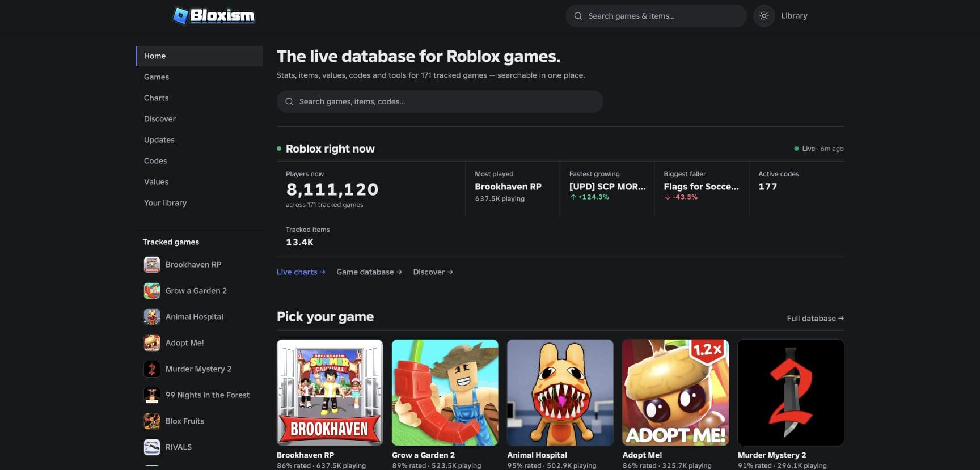Click the RIVALS sidebar icon
The width and height of the screenshot is (980, 470).
[152, 447]
